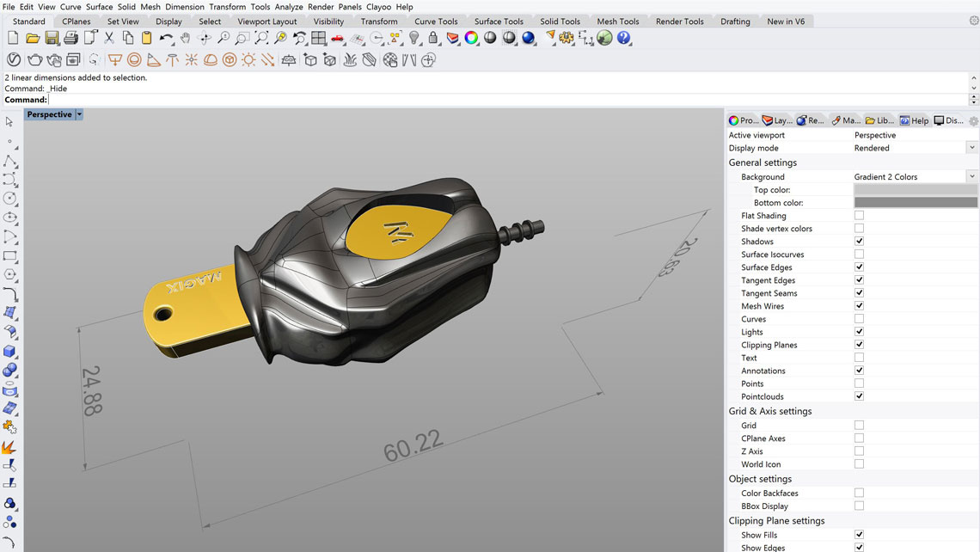Click the red car icon

tap(338, 38)
